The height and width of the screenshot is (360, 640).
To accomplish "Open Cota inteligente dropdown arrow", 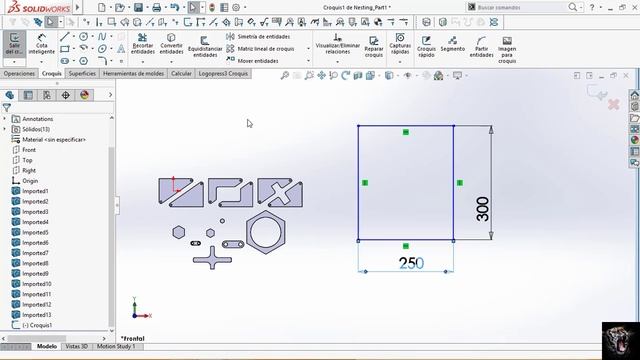I will coord(42,62).
